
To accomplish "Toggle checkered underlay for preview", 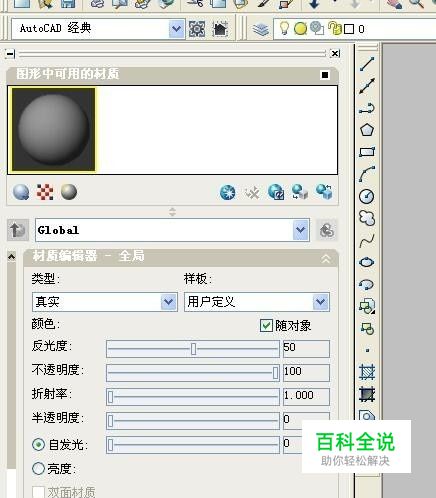I will 45,192.
